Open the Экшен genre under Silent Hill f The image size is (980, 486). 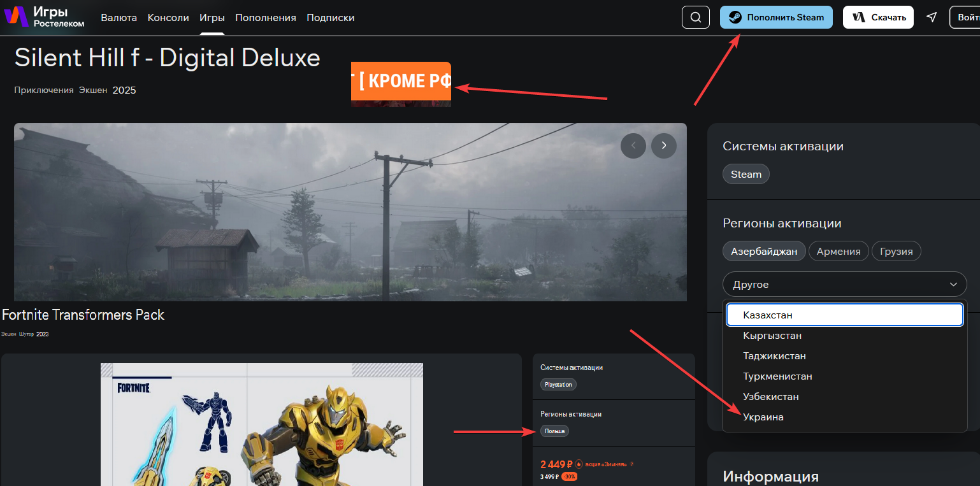pyautogui.click(x=93, y=90)
